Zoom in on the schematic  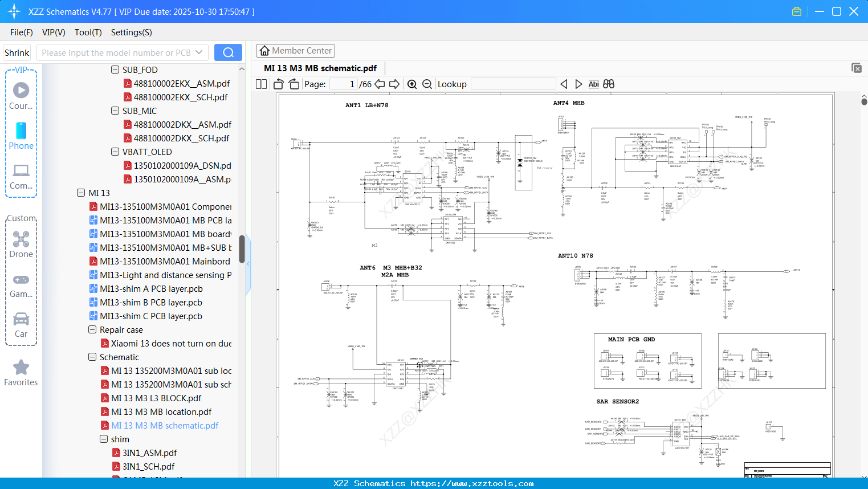pyautogui.click(x=412, y=84)
